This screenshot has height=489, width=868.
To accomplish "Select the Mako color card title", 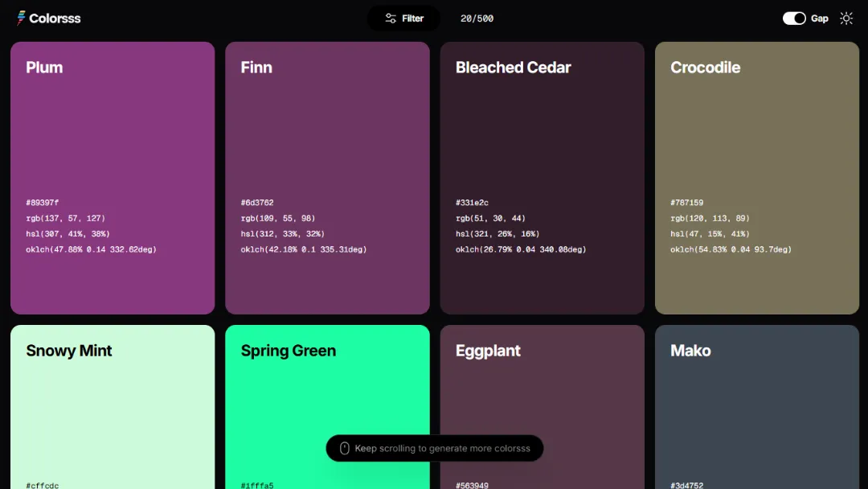I will click(690, 351).
